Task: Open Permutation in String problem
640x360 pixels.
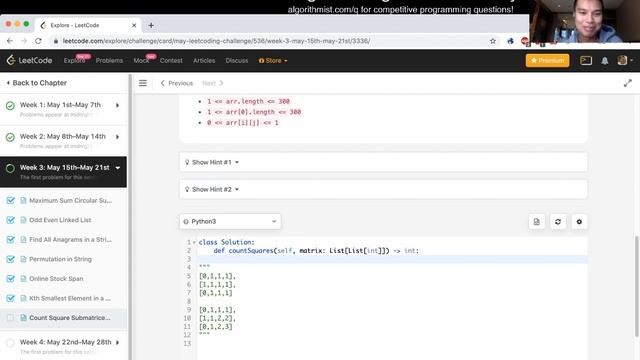Action: point(60,259)
